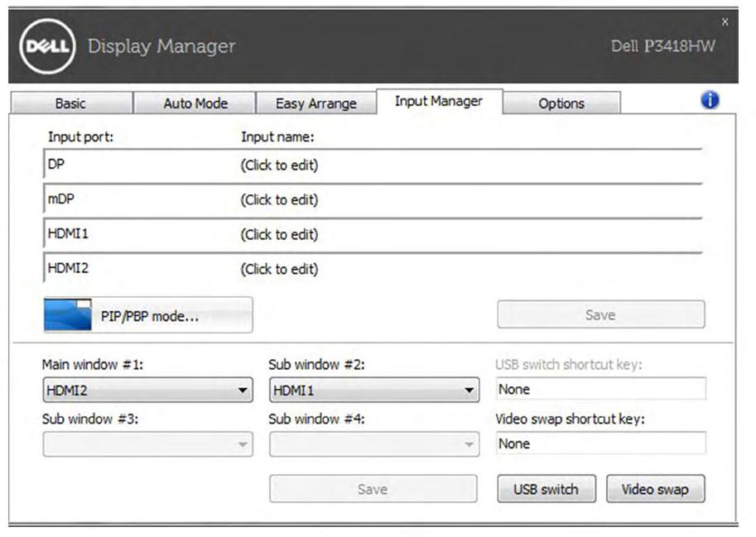Edit the DP input name
This screenshot has width=756, height=537.
click(279, 165)
